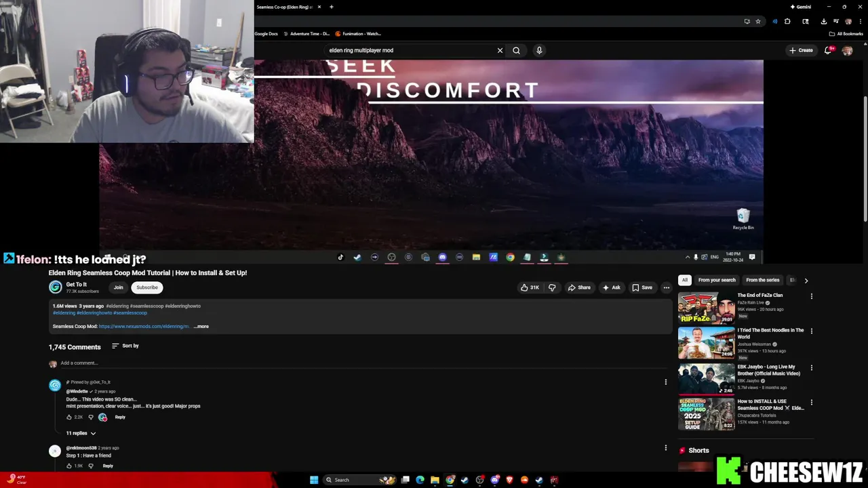This screenshot has width=868, height=488.
Task: Click Discord icon in the streamed taskbar
Action: coord(442,257)
